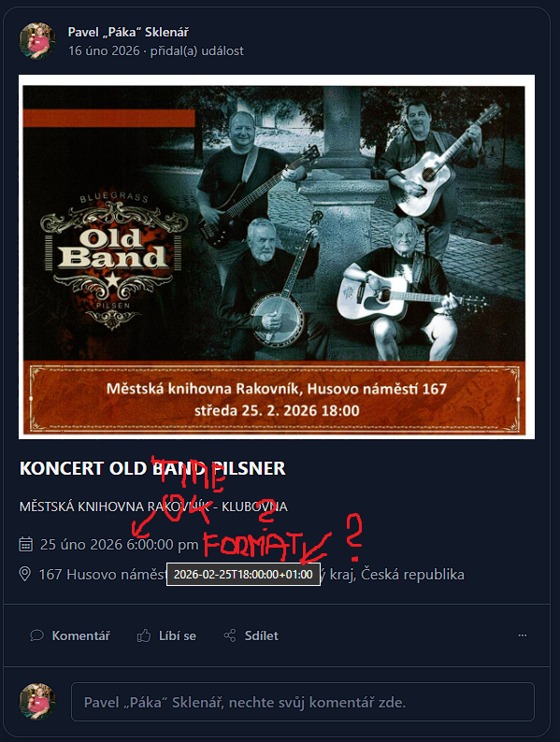
Task: Open the three-dots post options menu
Action: [522, 635]
